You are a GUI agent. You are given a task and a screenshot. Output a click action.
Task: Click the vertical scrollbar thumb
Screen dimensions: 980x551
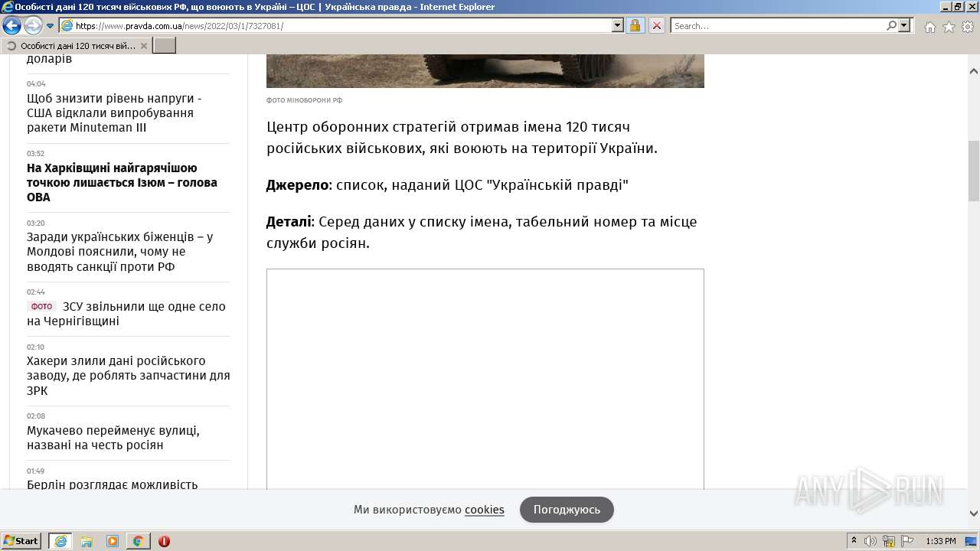tap(974, 170)
